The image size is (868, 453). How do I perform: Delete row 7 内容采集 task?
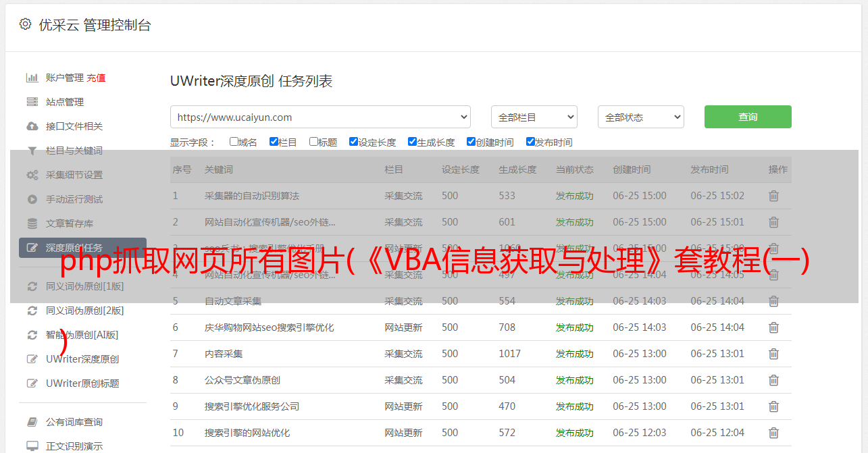(773, 354)
